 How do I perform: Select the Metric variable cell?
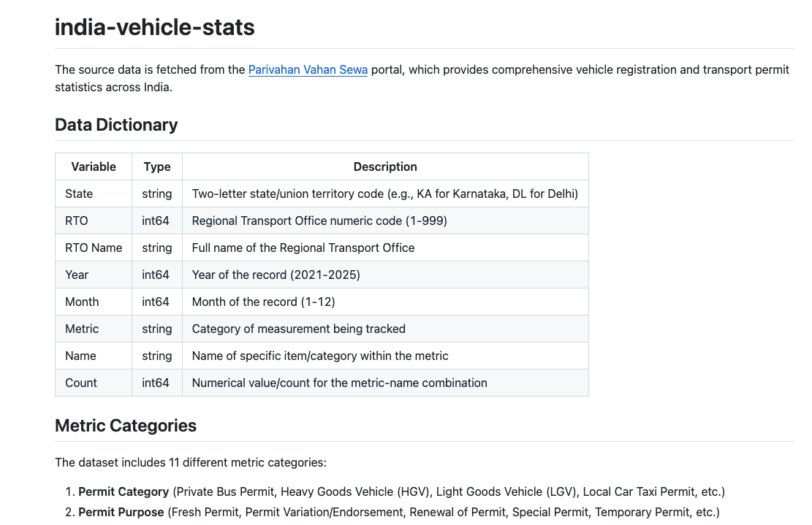(x=82, y=329)
